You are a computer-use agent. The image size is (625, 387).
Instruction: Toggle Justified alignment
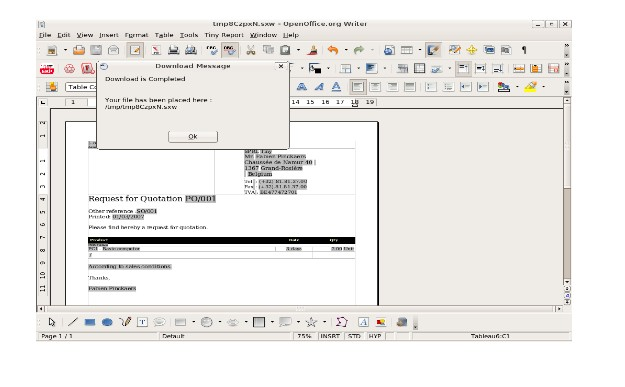[410, 87]
